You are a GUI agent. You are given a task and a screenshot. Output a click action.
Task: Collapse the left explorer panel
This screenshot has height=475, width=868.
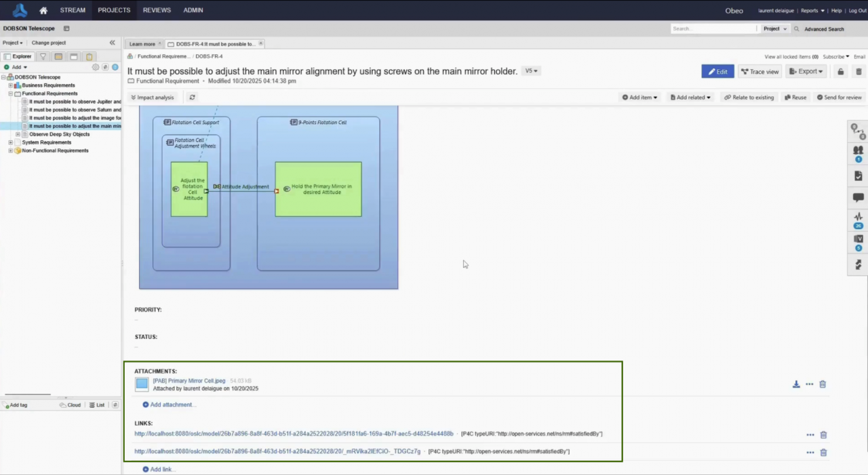(113, 43)
